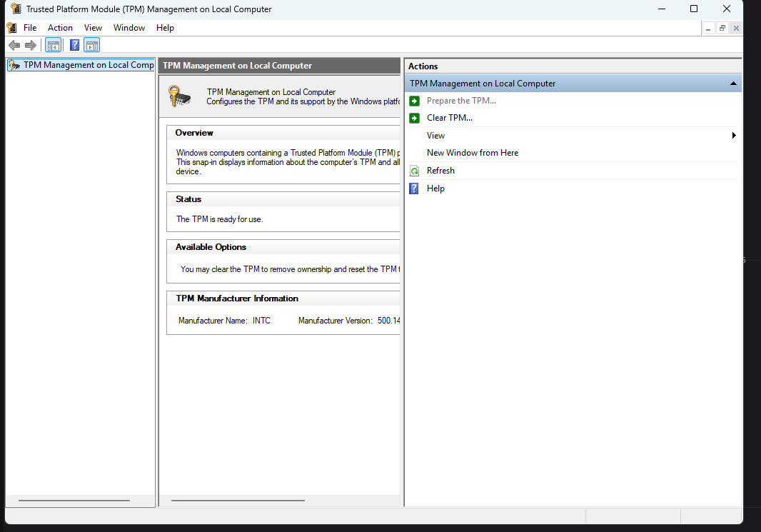This screenshot has width=761, height=532.
Task: Click 'The TPM is ready for use.' text
Action: point(220,219)
